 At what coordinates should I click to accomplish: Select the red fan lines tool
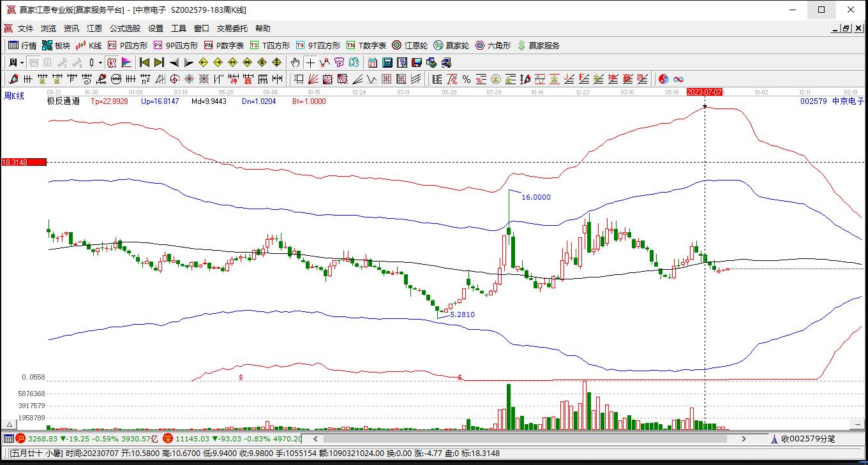point(313,79)
